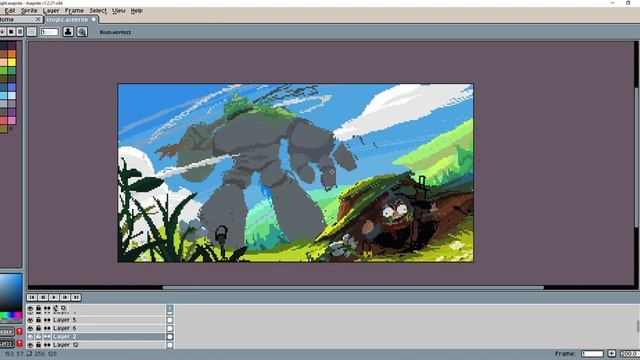Open the Edit menu
The height and width of the screenshot is (360, 640).
point(9,11)
